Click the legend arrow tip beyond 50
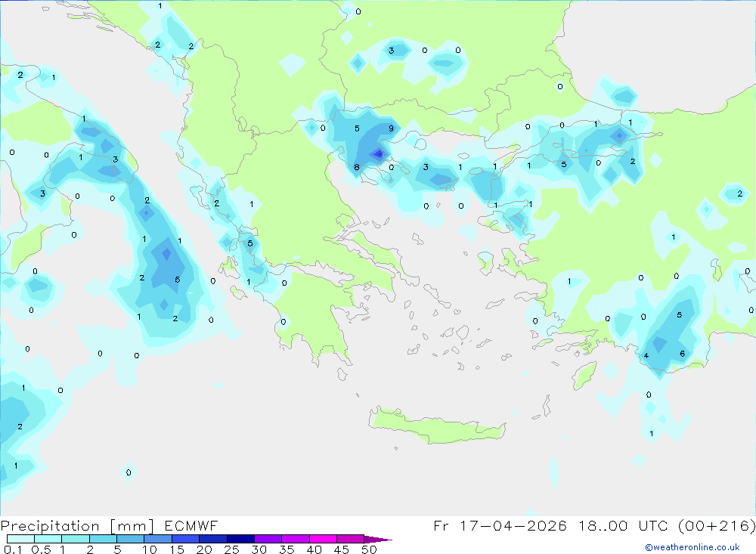The width and height of the screenshot is (756, 554). (x=378, y=539)
